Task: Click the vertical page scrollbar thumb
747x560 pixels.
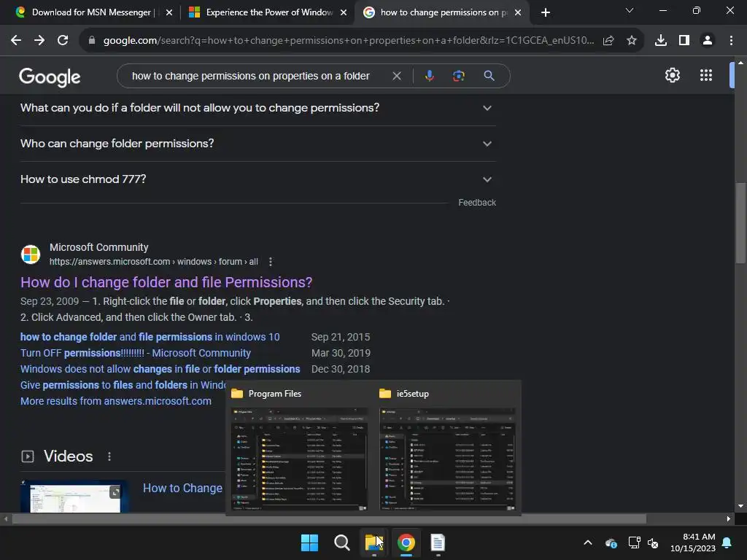Action: tap(740, 223)
